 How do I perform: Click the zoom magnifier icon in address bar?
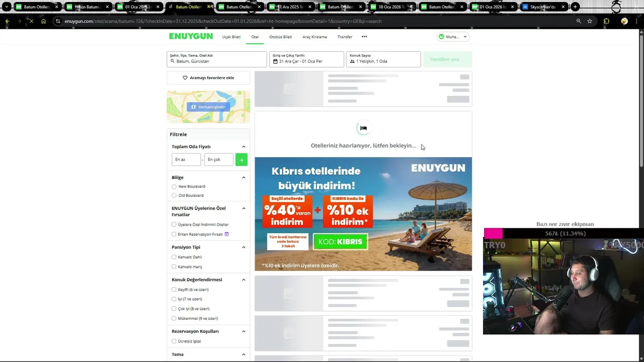[579, 21]
